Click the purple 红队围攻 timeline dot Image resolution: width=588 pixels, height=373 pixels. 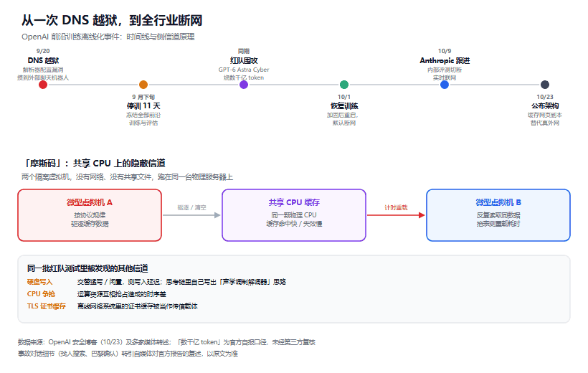[x=244, y=85]
